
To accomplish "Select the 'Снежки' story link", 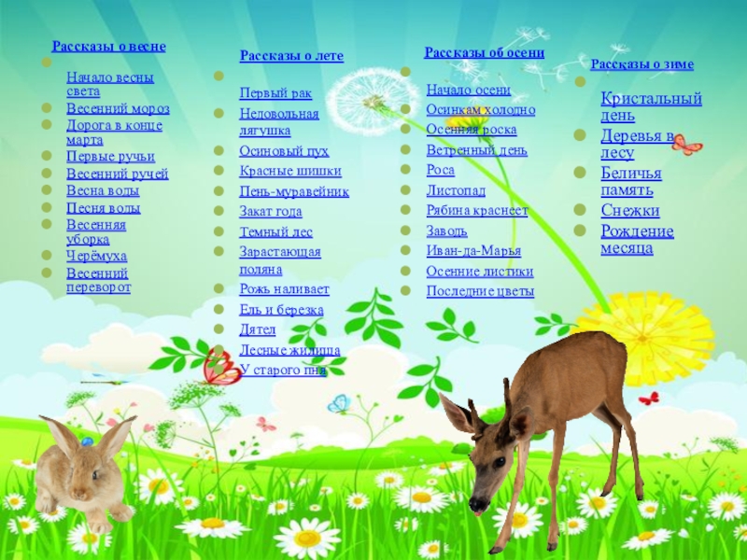I will [x=629, y=211].
